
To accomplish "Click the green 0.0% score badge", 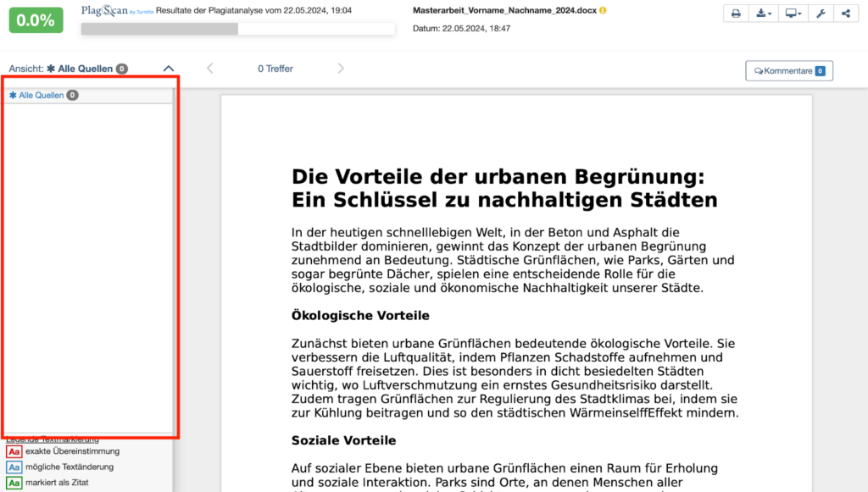I will click(x=36, y=20).
